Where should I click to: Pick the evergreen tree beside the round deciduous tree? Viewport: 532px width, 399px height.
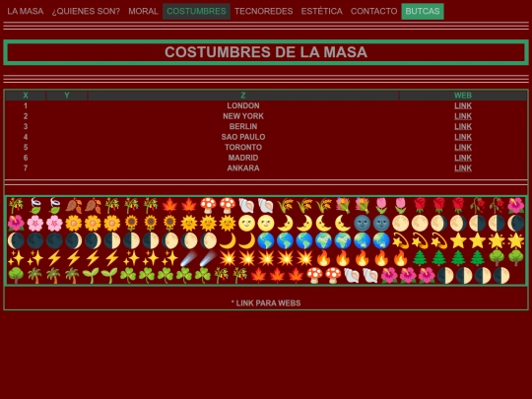pos(478,258)
